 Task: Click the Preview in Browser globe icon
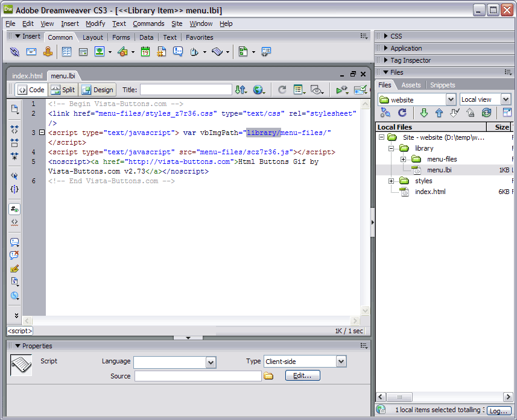259,90
